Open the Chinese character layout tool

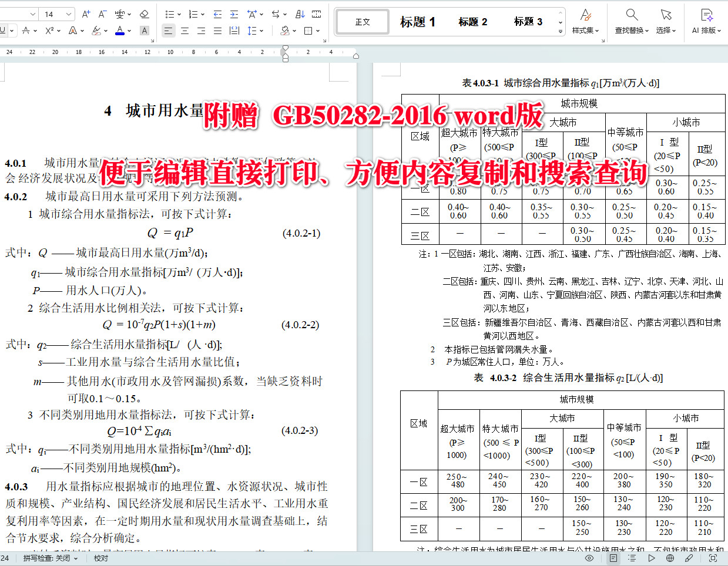click(252, 14)
